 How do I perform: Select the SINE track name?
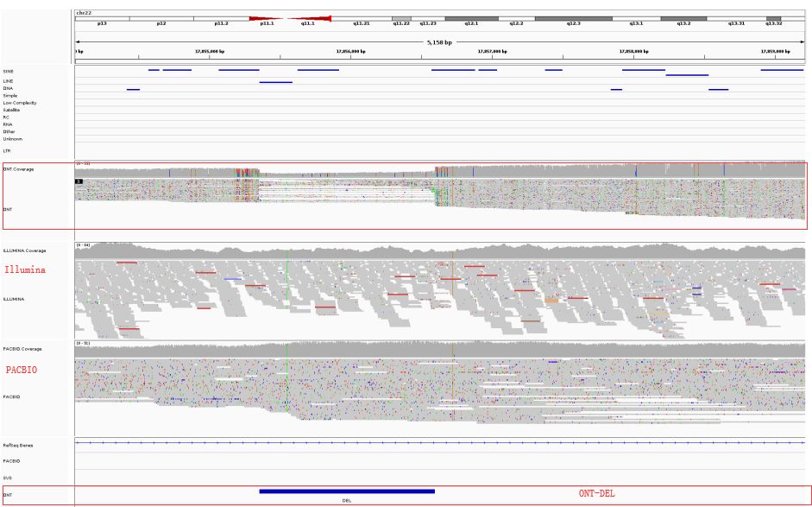click(9, 71)
